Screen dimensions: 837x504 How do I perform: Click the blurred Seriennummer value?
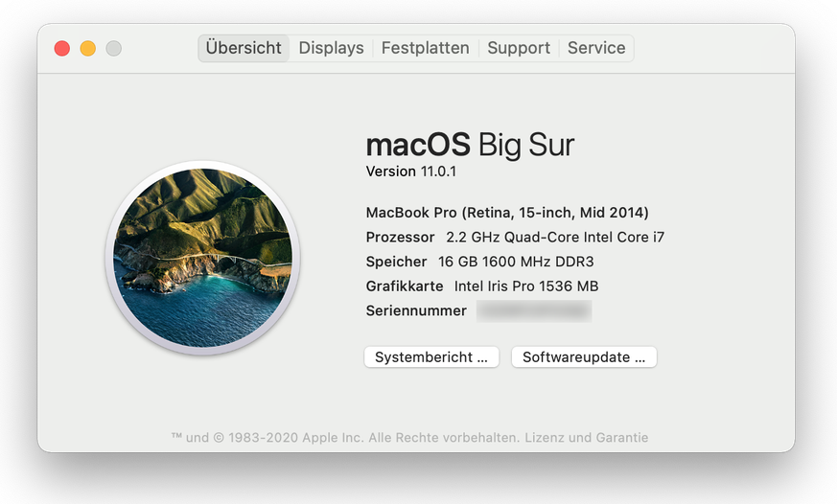(x=533, y=311)
